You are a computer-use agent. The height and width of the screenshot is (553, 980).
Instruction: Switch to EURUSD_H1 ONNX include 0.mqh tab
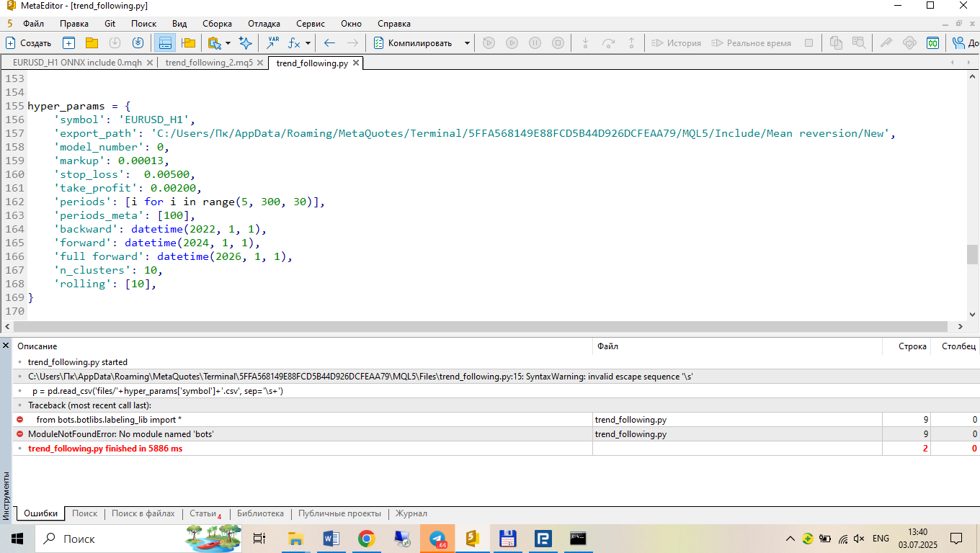(x=77, y=63)
